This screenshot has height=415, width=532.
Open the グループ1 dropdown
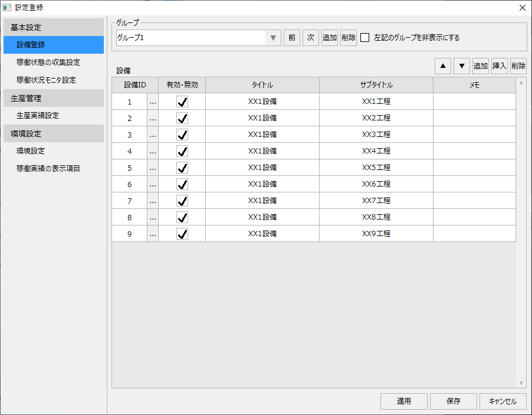pos(272,37)
